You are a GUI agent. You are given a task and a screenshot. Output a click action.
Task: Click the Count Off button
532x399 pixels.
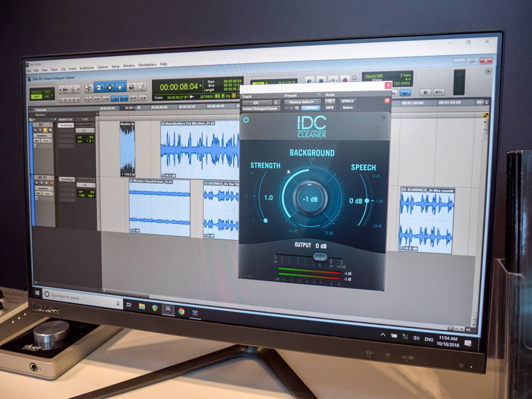pyautogui.click(x=374, y=76)
